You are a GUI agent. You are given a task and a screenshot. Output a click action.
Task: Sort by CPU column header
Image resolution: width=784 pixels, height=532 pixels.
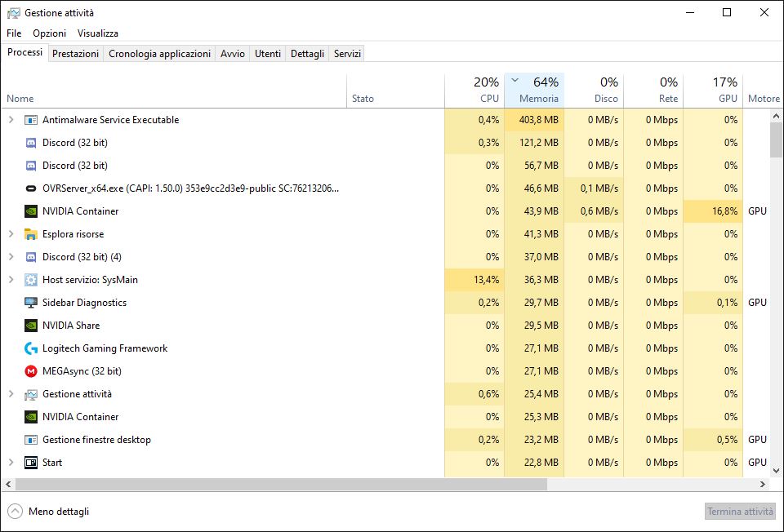[474, 91]
